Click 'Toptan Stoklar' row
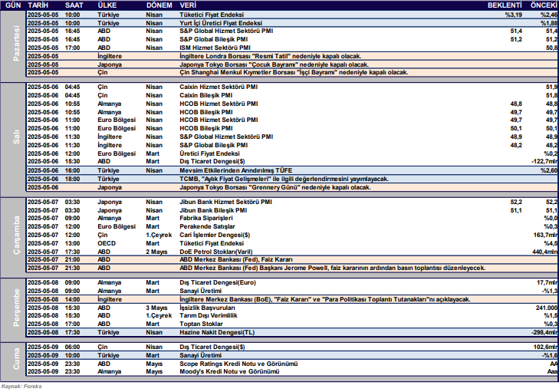This screenshot has width=559, height=392. [x=292, y=324]
